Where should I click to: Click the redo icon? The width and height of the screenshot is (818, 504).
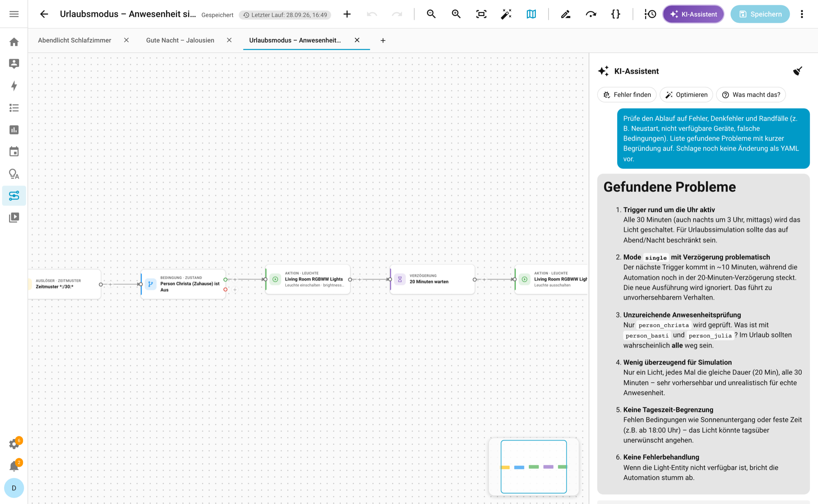pyautogui.click(x=397, y=14)
